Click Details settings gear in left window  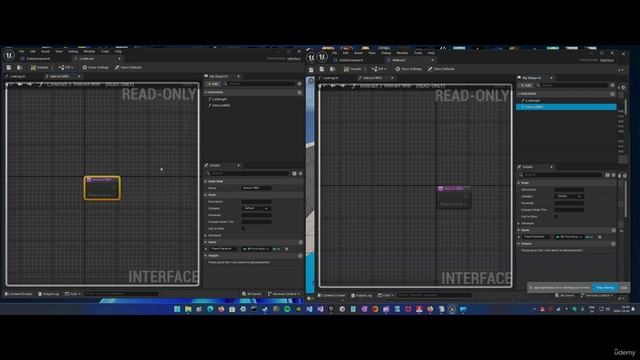(x=300, y=173)
